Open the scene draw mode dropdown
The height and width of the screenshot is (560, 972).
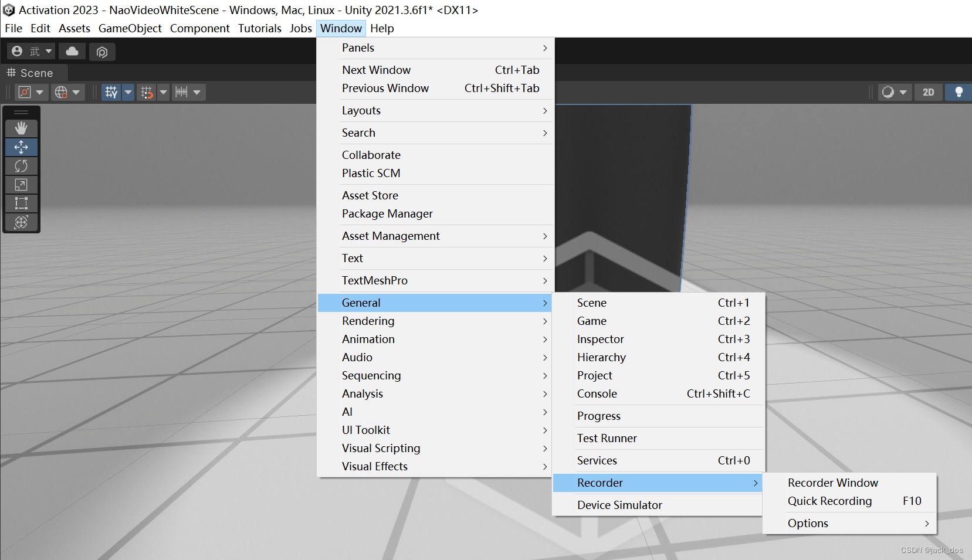(895, 92)
